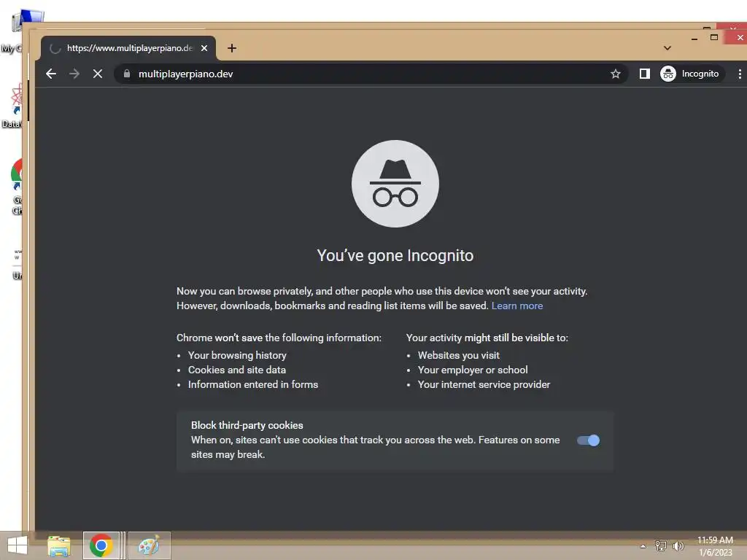
Task: View site information via lock icon
Action: coord(127,74)
